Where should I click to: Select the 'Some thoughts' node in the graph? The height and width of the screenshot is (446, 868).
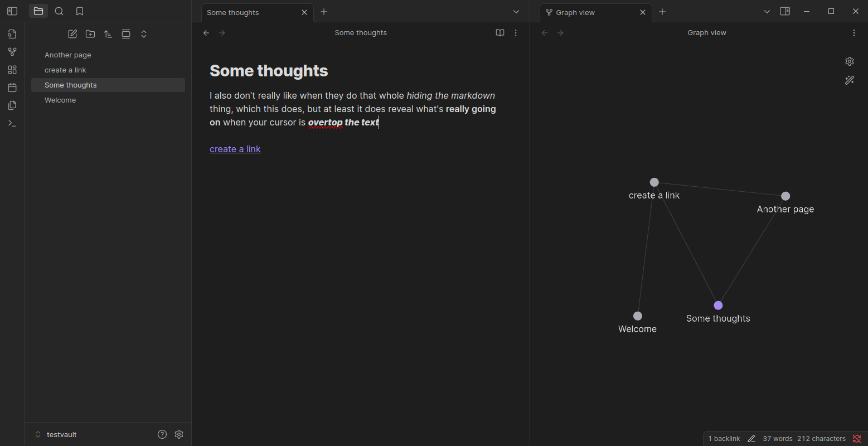click(718, 306)
